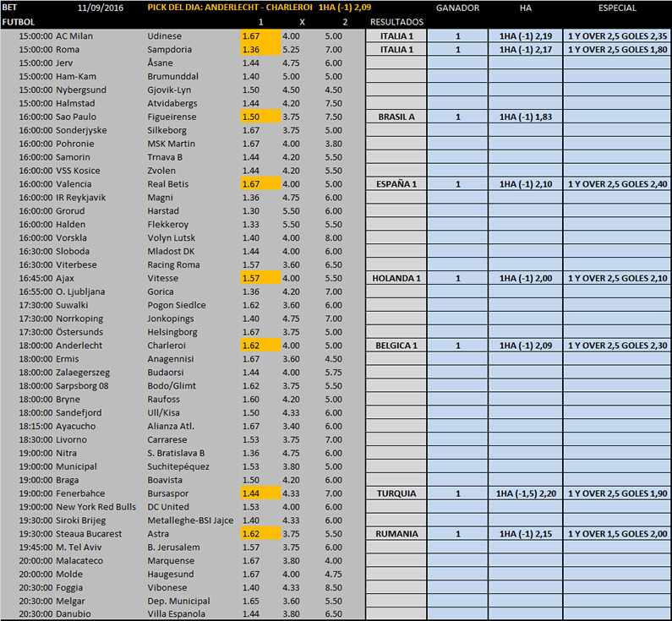
Task: Click the Foggia team cell
Action: 69,587
